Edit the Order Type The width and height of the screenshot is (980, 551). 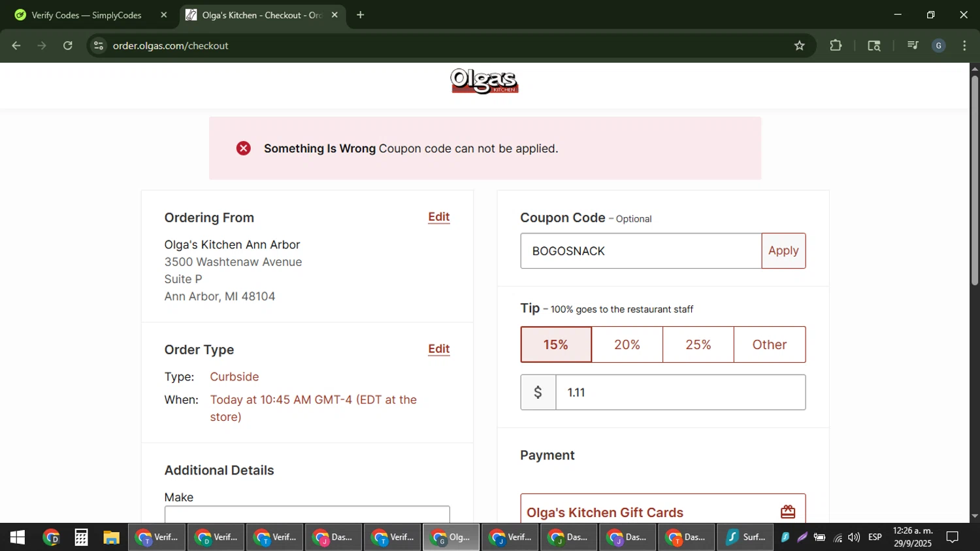tap(439, 349)
